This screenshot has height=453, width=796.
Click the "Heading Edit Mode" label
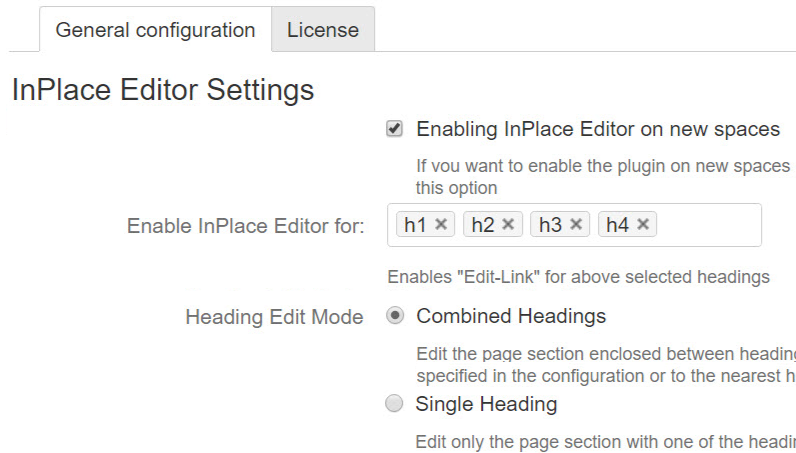[274, 317]
